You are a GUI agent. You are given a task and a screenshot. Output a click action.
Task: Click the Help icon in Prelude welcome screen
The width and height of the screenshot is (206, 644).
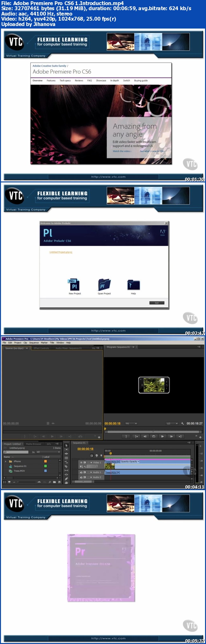[x=133, y=285]
